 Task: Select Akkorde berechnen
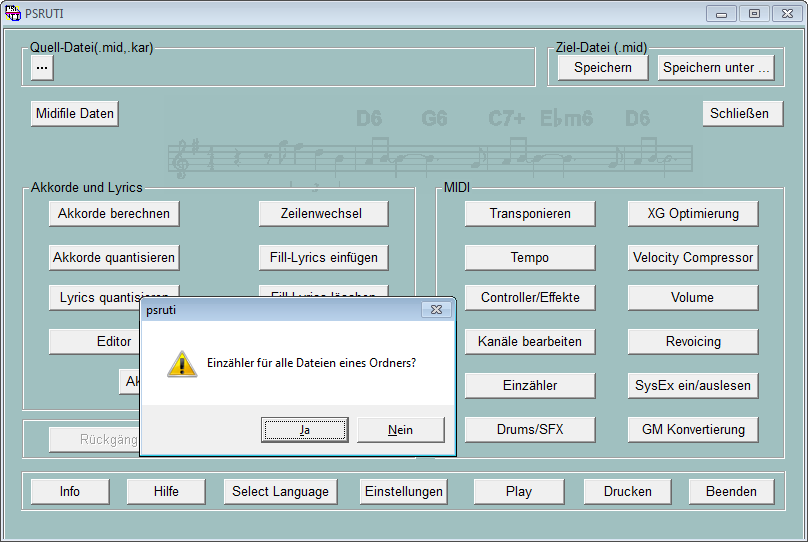coord(114,214)
